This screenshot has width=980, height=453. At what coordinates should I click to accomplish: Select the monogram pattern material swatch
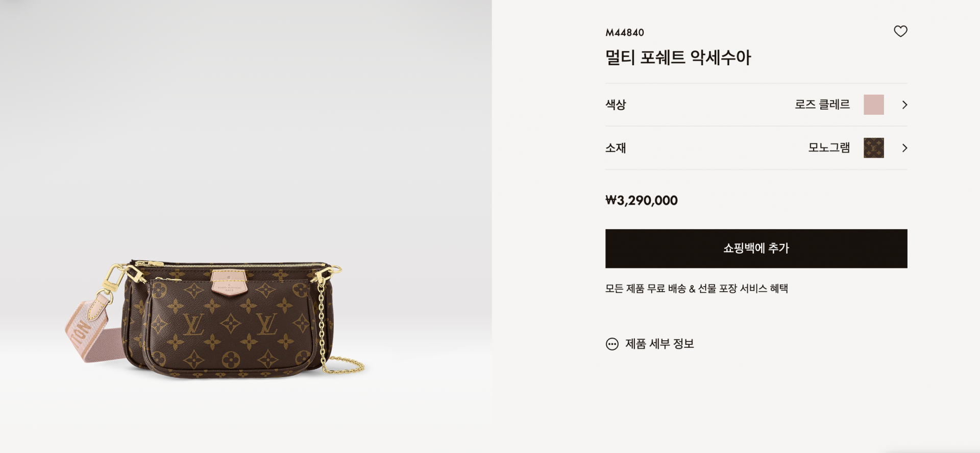click(873, 148)
